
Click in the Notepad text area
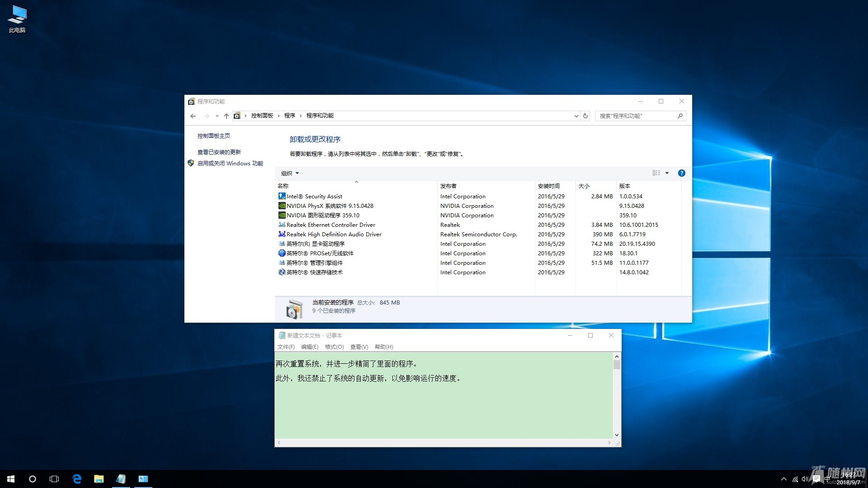[x=444, y=395]
